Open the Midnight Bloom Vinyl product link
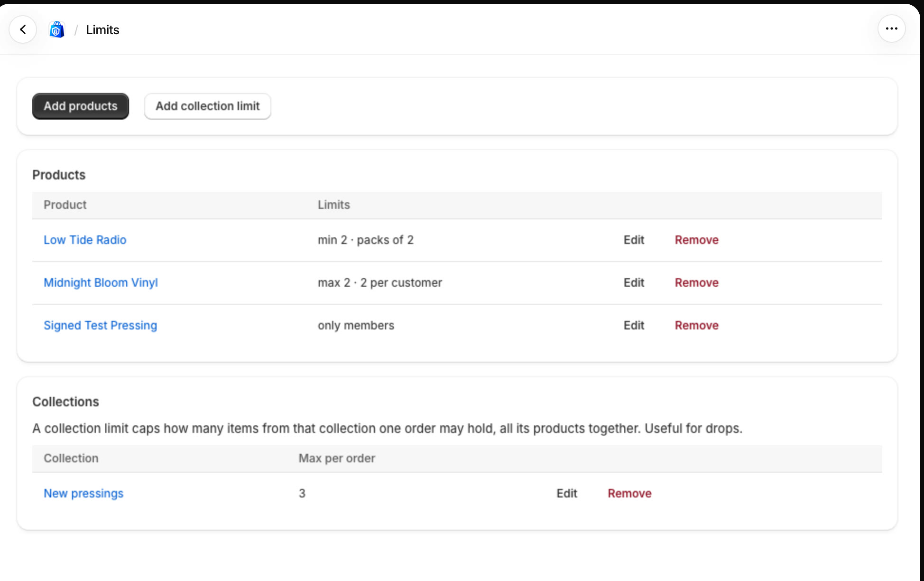The image size is (924, 581). (x=101, y=282)
